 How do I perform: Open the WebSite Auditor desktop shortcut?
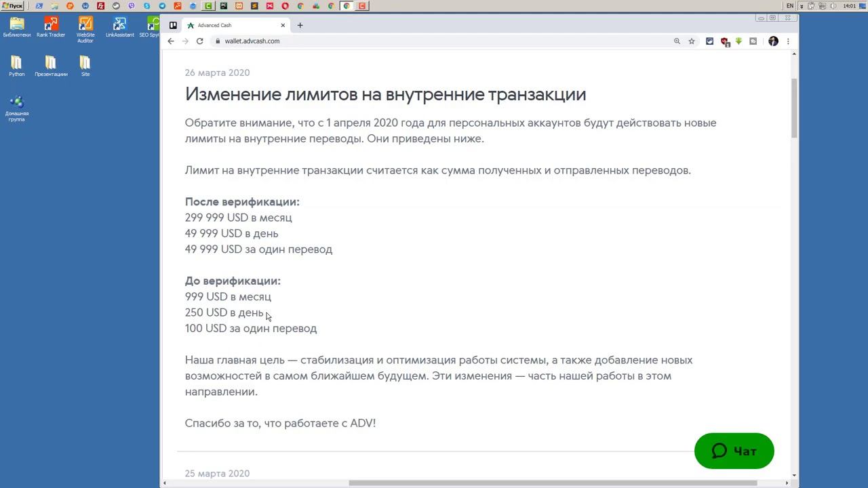pos(85,30)
